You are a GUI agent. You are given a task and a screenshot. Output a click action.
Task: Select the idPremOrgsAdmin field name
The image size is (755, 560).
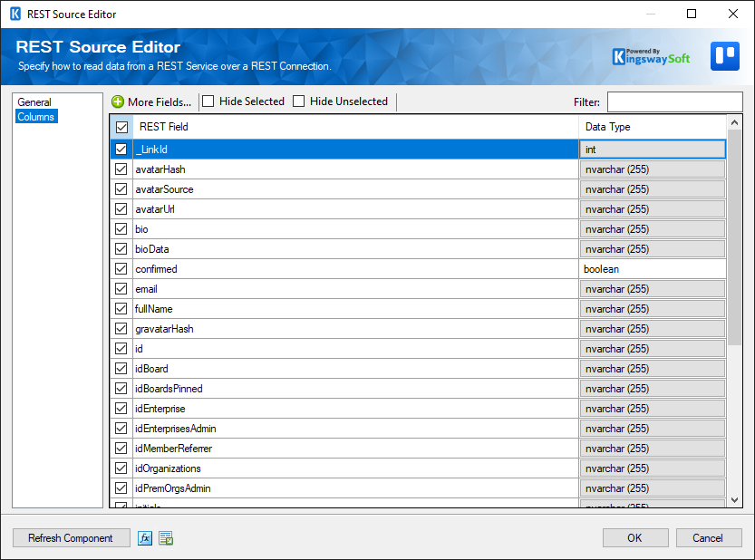tap(173, 488)
